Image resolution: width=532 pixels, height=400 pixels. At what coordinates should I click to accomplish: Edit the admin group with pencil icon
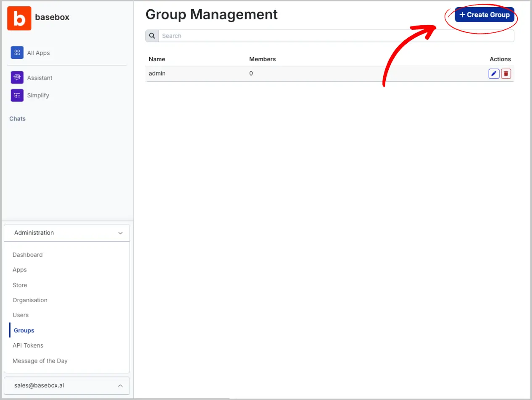pyautogui.click(x=494, y=74)
